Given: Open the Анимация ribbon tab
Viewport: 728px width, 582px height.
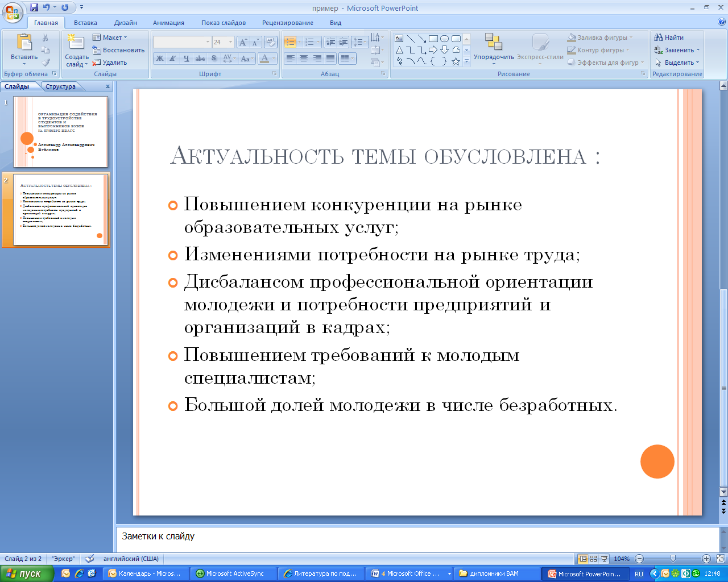Looking at the screenshot, I should pos(168,23).
